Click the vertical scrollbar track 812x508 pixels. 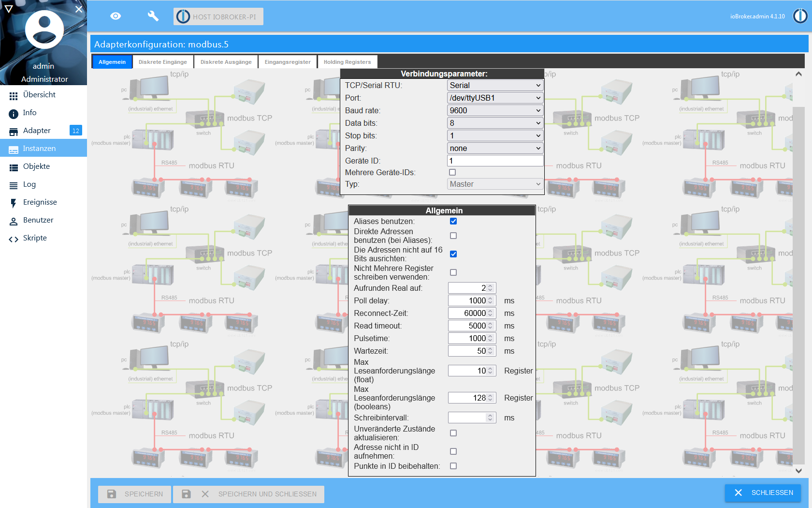(798, 272)
